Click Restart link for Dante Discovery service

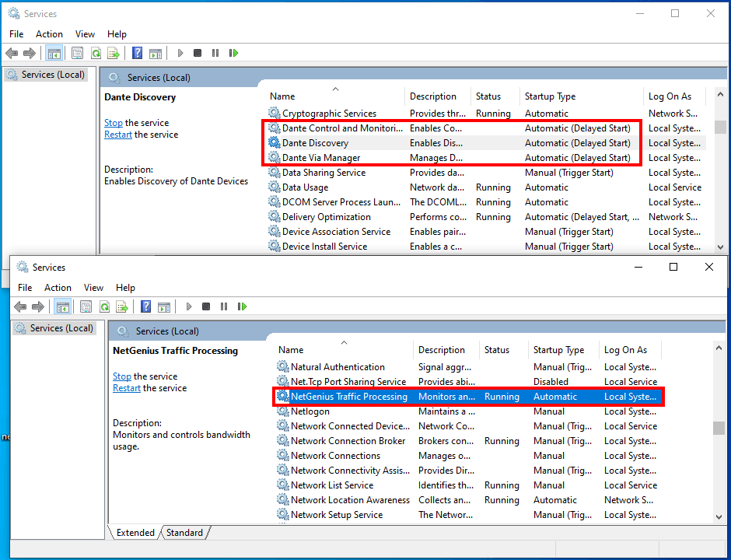(x=118, y=135)
